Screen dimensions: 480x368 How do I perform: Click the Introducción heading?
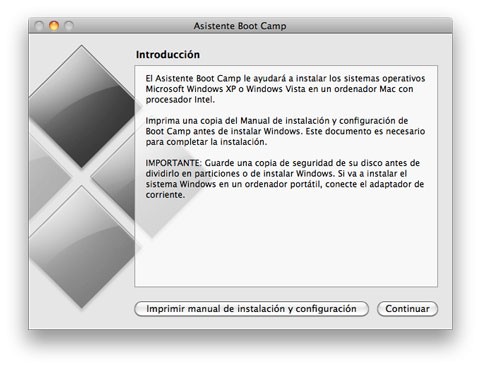coord(168,54)
